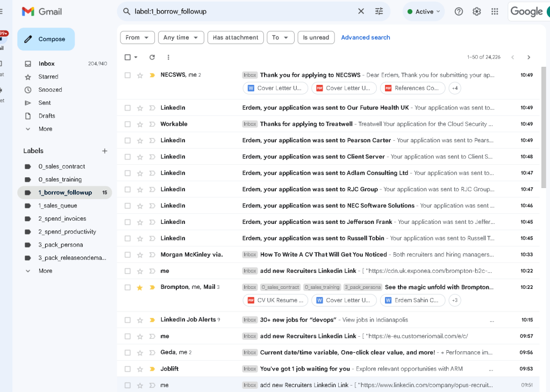Toggle importance marker on LinkedIn Job Alerts

tap(152, 320)
